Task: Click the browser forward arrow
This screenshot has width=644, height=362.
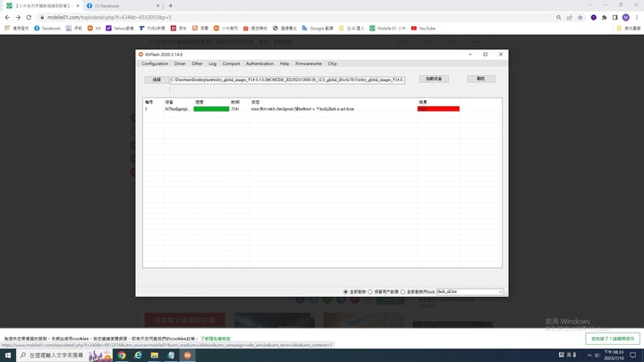Action: [x=18, y=17]
